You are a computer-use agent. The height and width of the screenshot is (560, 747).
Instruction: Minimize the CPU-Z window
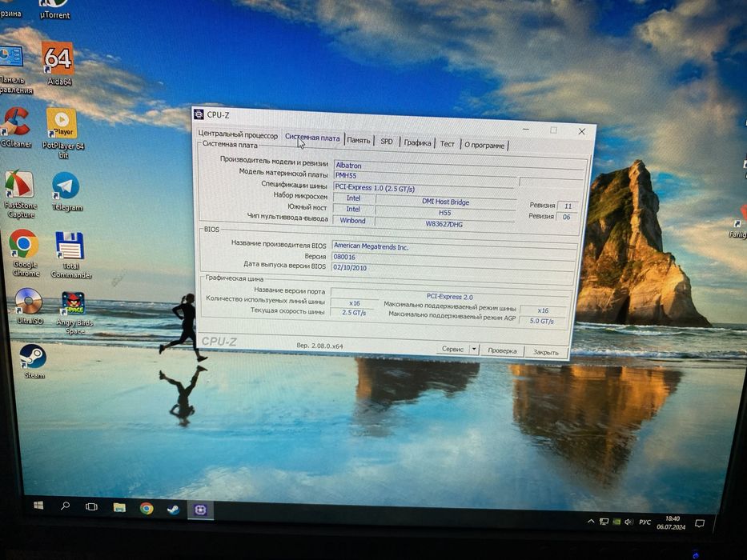click(x=525, y=129)
